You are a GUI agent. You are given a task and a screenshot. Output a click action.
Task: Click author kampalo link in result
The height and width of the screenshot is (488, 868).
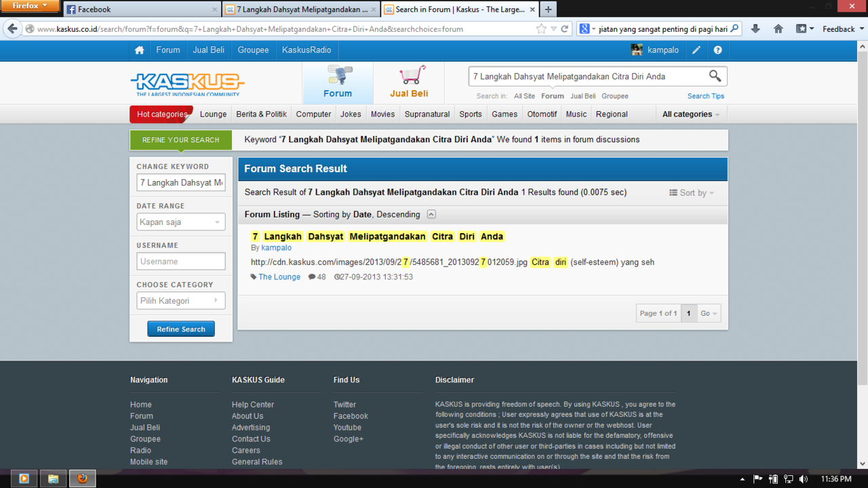[x=276, y=248]
